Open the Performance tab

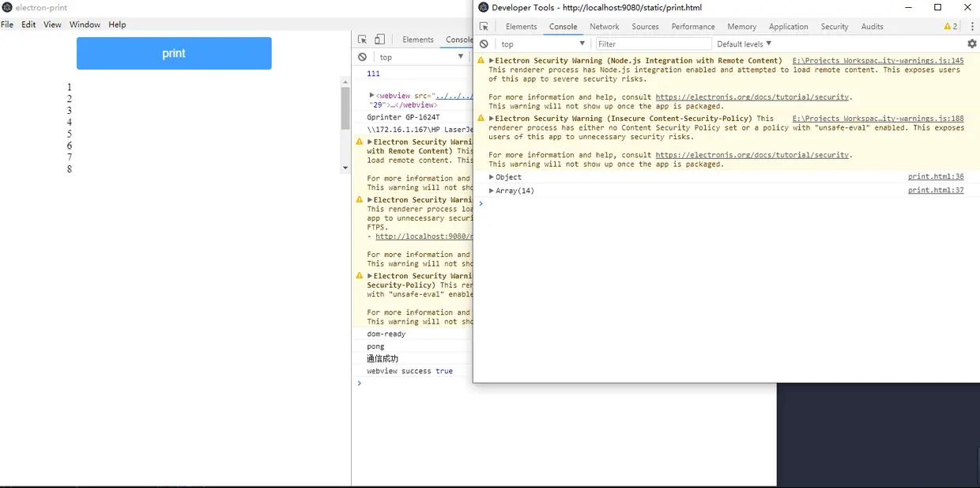(693, 26)
